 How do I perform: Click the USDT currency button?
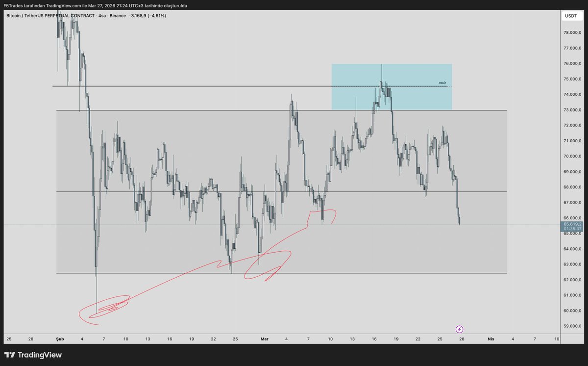click(x=571, y=16)
